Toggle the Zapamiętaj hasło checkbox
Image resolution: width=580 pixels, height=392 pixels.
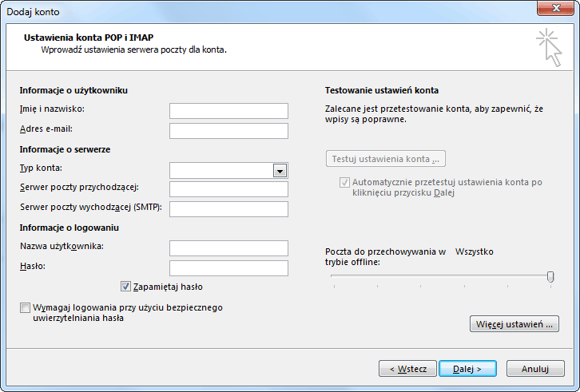click(125, 287)
